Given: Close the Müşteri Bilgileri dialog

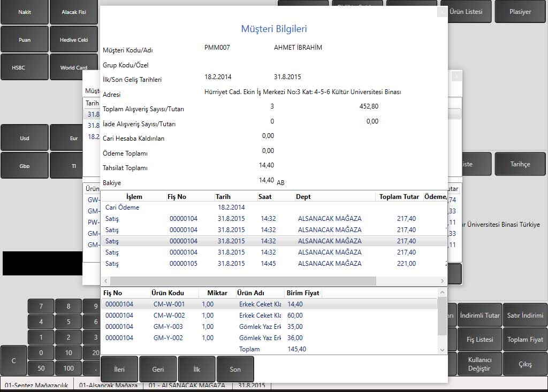Looking at the screenshot, I should pos(442,12).
